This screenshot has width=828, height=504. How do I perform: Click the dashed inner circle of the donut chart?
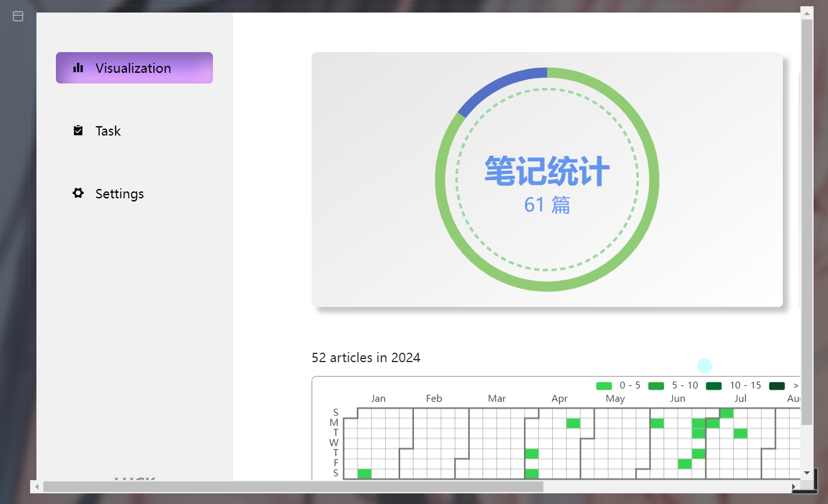(x=547, y=90)
